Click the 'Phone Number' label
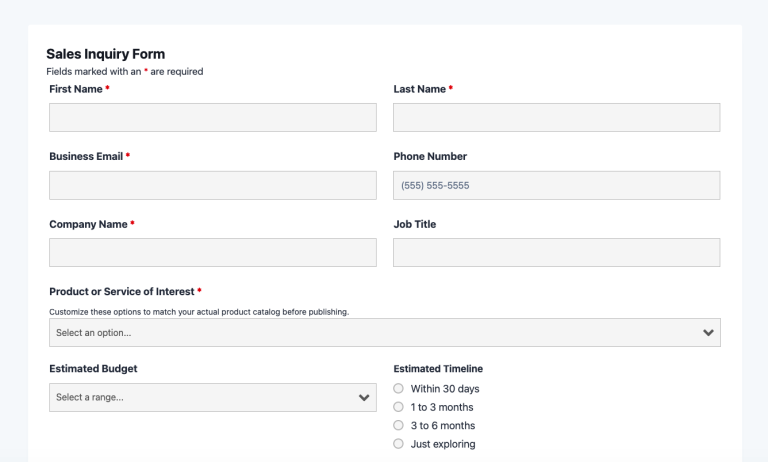 (x=430, y=156)
